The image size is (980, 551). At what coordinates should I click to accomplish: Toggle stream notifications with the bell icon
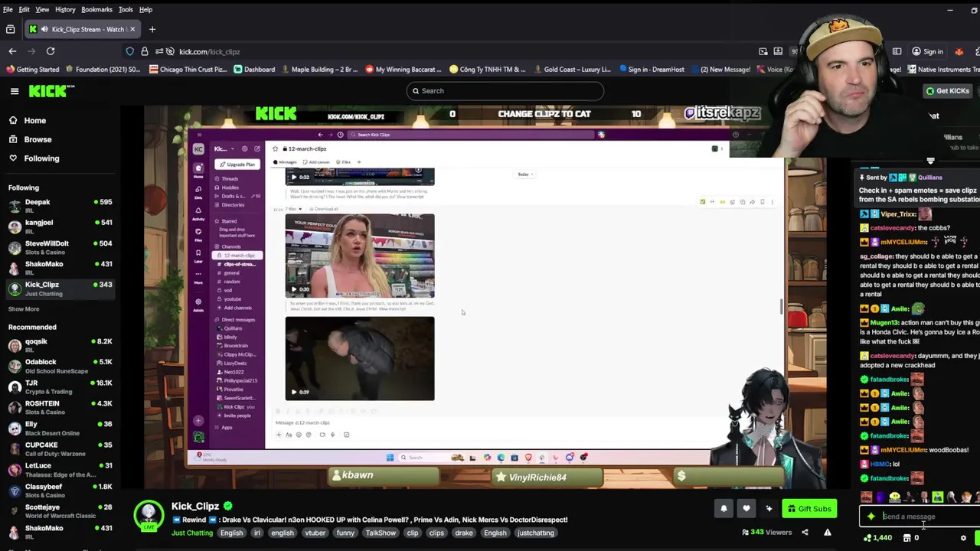(x=724, y=508)
